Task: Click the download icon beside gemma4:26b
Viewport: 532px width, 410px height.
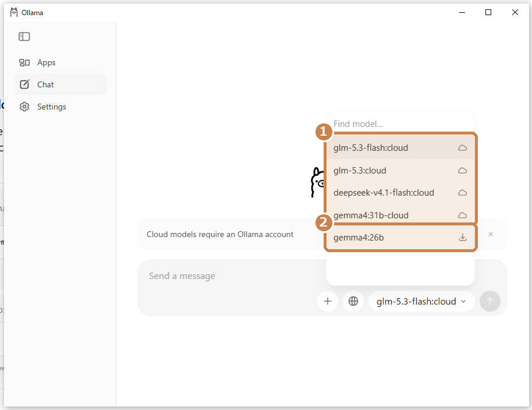Action: coord(463,237)
